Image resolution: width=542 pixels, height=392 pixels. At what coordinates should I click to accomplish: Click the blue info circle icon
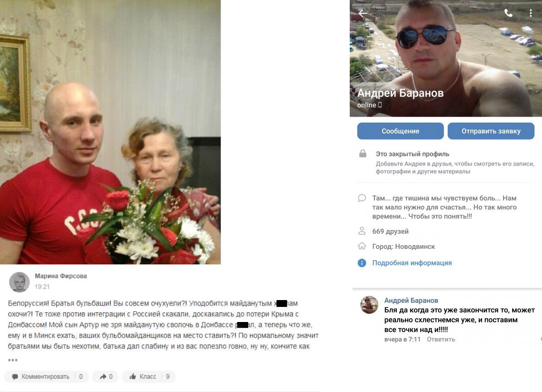point(362,263)
